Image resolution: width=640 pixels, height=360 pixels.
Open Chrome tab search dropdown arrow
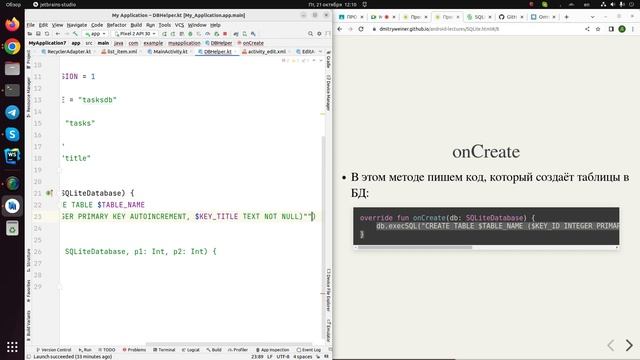593,17
